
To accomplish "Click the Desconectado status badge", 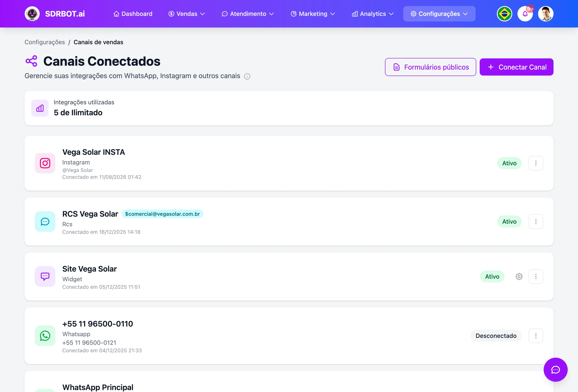I will tap(496, 336).
